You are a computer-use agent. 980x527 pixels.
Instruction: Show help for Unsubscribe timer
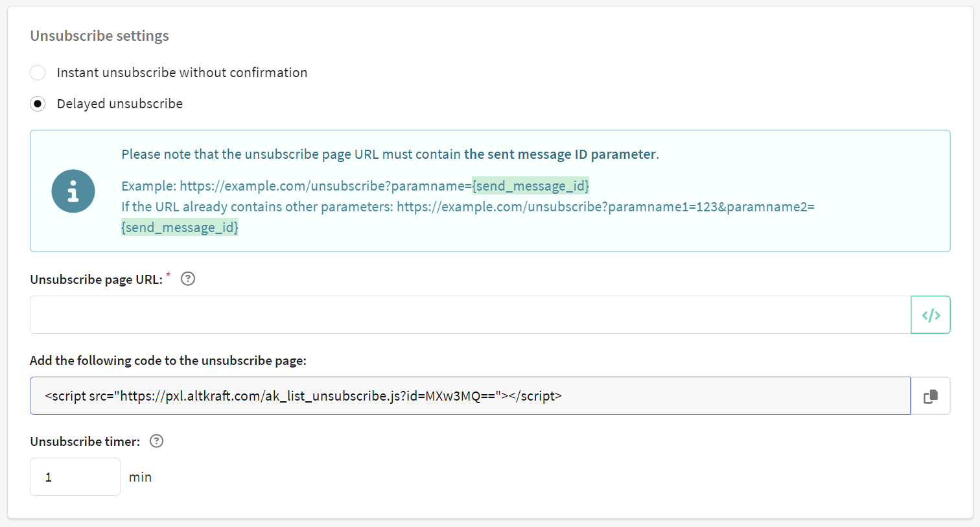tap(156, 441)
